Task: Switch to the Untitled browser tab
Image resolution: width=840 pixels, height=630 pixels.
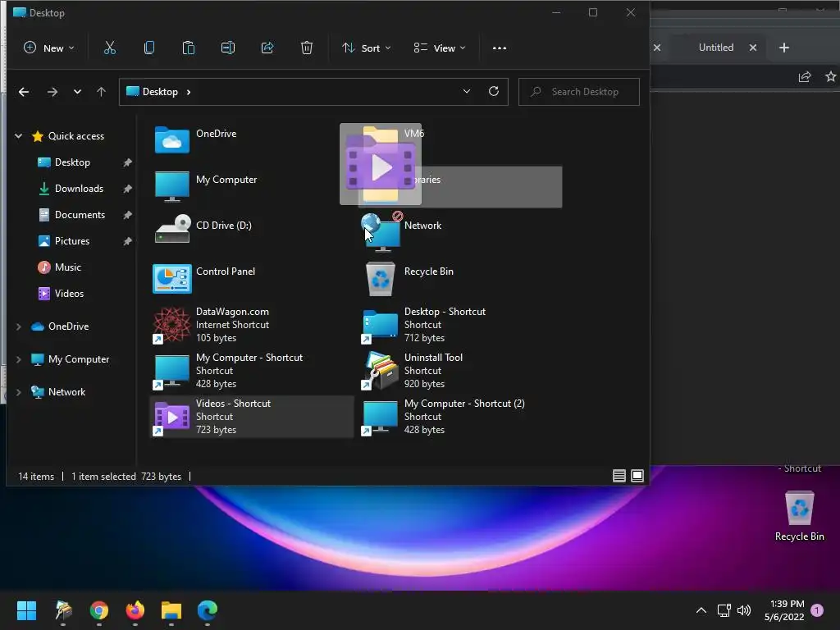Action: (715, 48)
